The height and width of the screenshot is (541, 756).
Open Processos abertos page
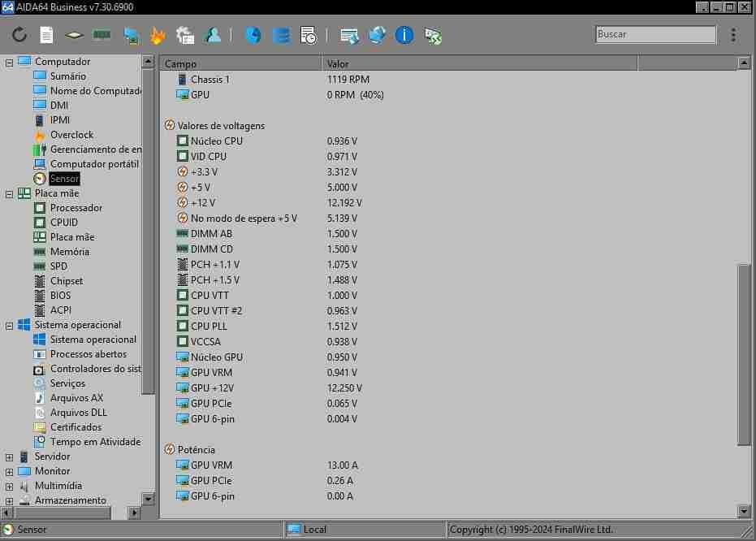[x=89, y=354]
